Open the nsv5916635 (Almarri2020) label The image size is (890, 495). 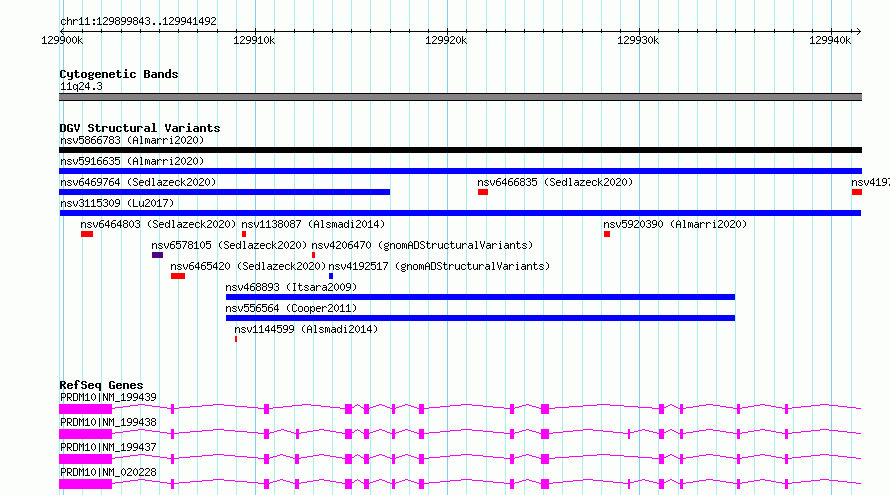click(132, 161)
